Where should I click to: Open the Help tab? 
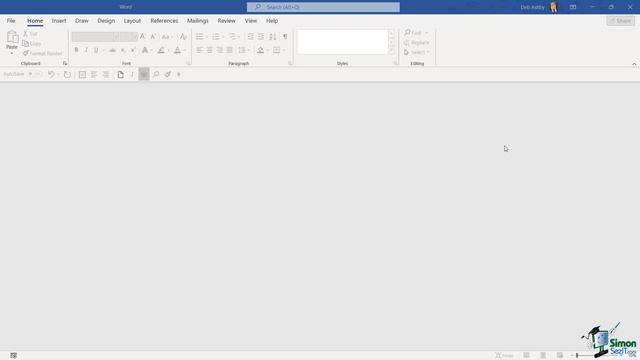(x=272, y=21)
